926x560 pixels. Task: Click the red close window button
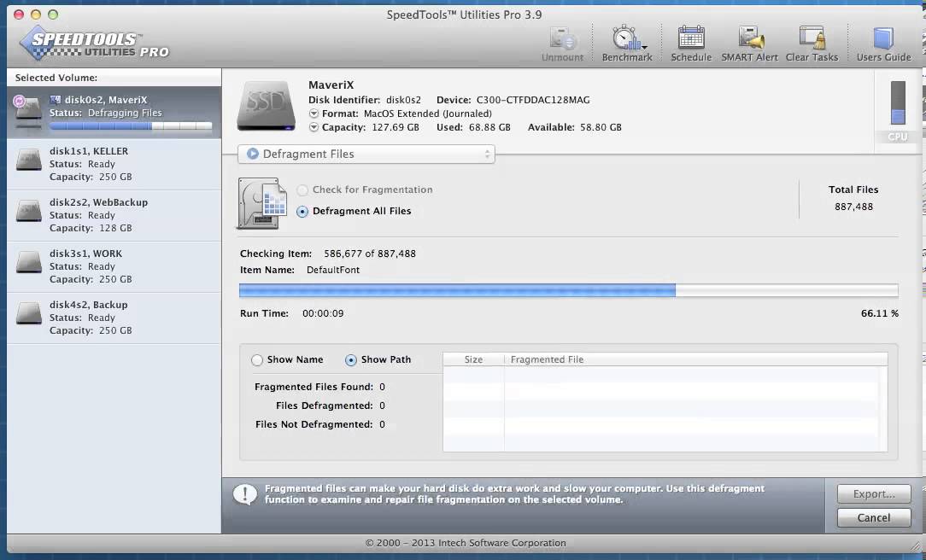(x=18, y=15)
